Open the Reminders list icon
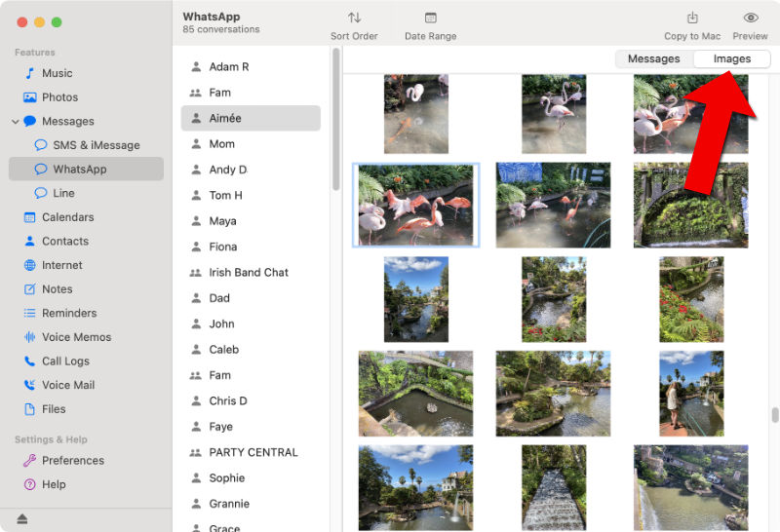 30,313
